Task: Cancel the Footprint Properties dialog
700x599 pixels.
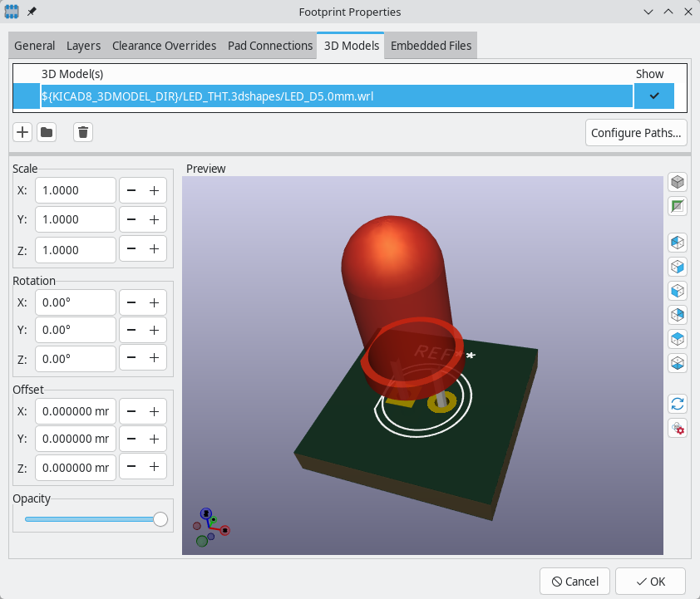Action: click(574, 581)
